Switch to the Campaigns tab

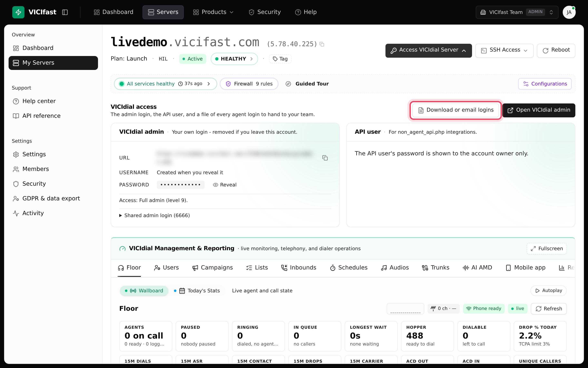point(213,268)
